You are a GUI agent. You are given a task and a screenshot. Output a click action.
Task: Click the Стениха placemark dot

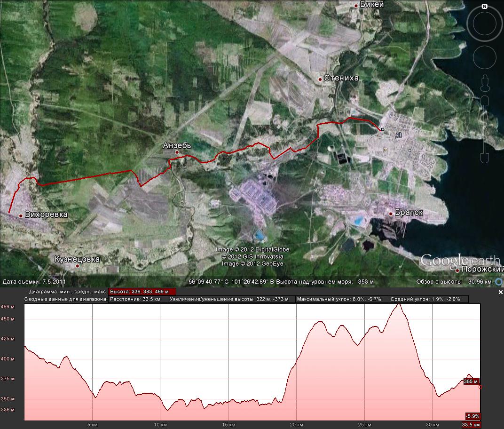[x=321, y=79]
